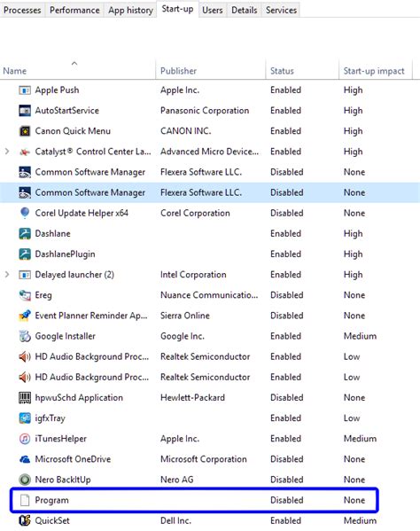Click Intel Corporation publisher cell
The height and width of the screenshot is (531, 420).
[193, 274]
